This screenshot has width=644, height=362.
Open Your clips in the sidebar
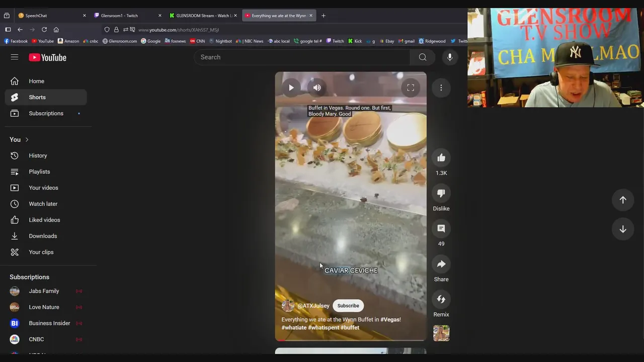click(x=46, y=252)
